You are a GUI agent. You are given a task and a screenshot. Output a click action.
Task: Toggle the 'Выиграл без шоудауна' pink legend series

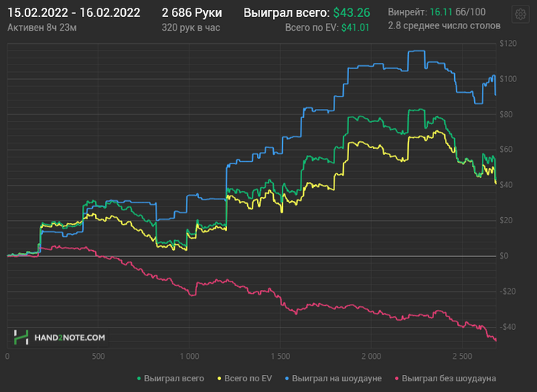coord(445,378)
